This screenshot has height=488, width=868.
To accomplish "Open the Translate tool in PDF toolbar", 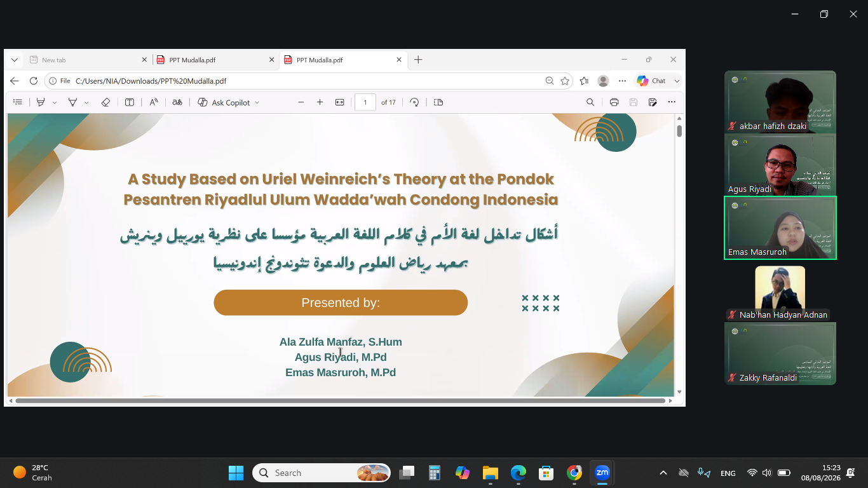I will point(177,102).
